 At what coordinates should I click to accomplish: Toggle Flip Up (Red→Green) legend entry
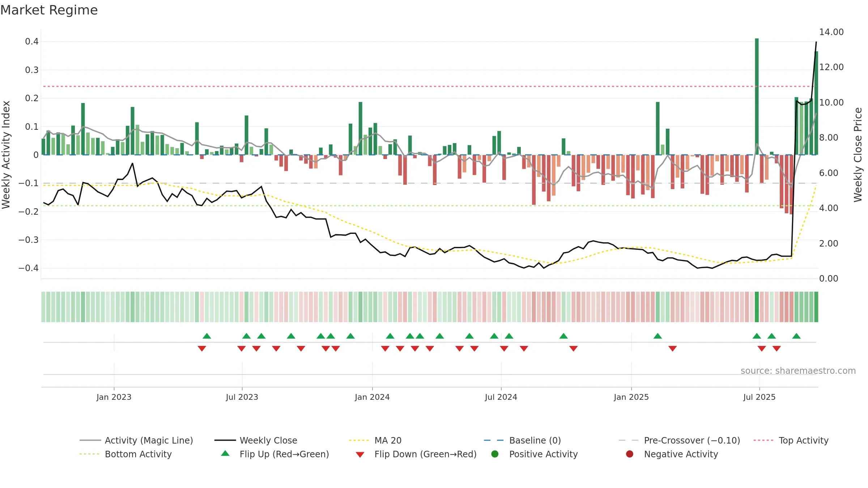(x=275, y=454)
